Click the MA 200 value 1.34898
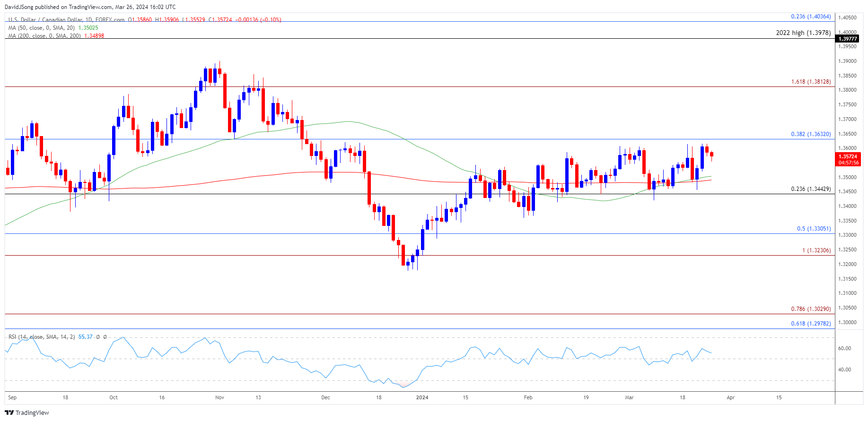The image size is (868, 421). click(x=94, y=36)
